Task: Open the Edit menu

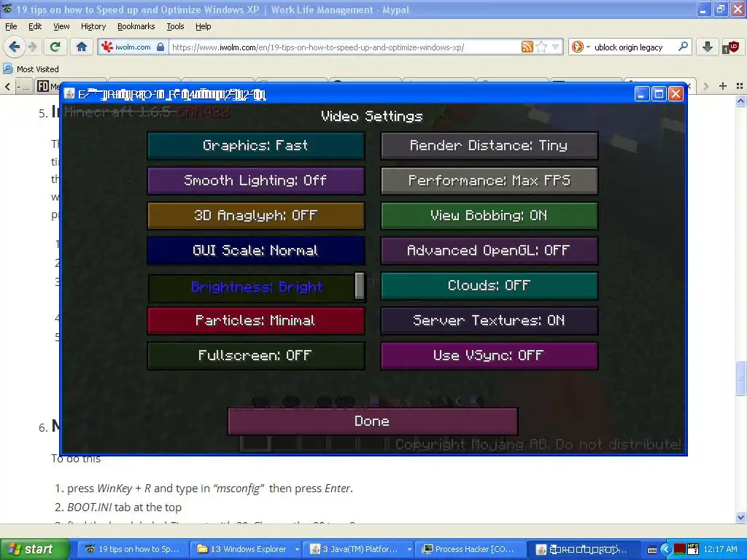Action: coord(35,26)
